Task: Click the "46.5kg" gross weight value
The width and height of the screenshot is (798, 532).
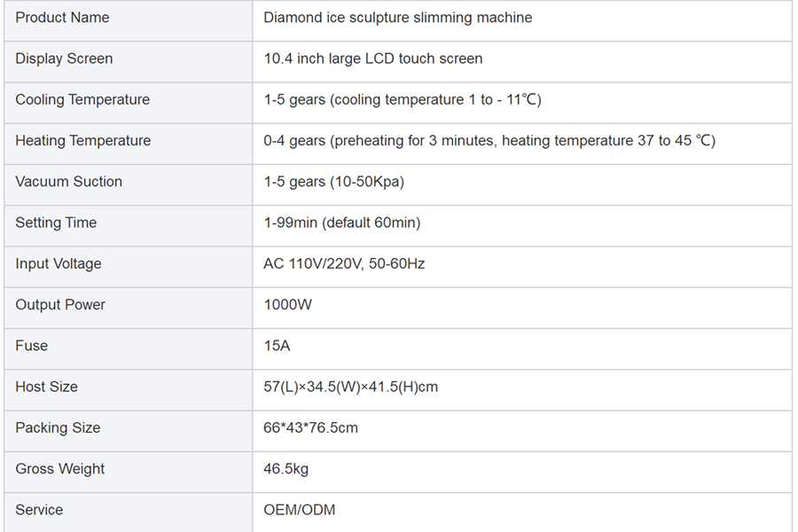Action: coord(286,468)
